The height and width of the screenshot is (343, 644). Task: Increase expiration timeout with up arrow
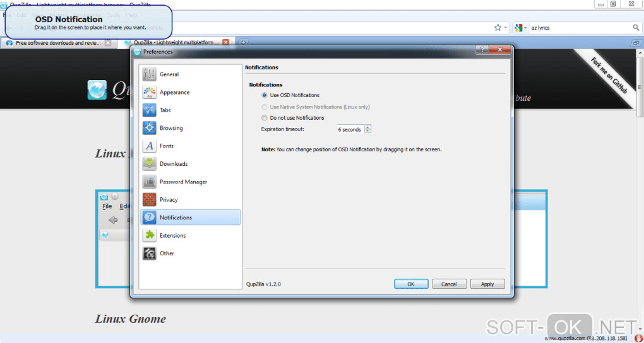(367, 127)
